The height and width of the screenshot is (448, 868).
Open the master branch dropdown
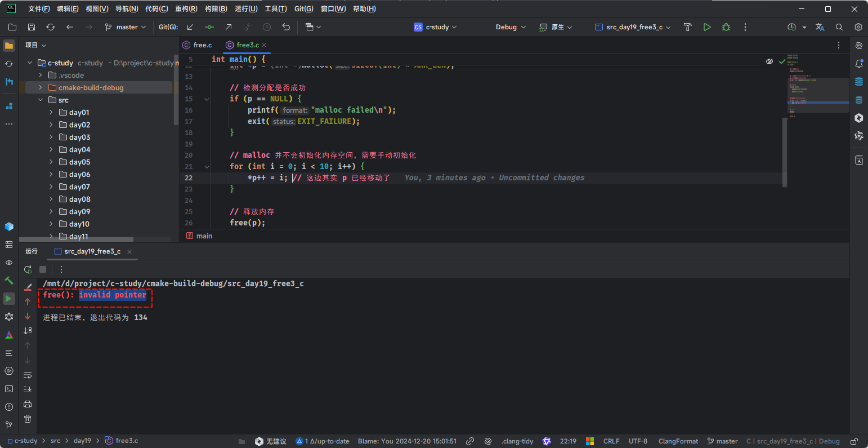point(126,27)
